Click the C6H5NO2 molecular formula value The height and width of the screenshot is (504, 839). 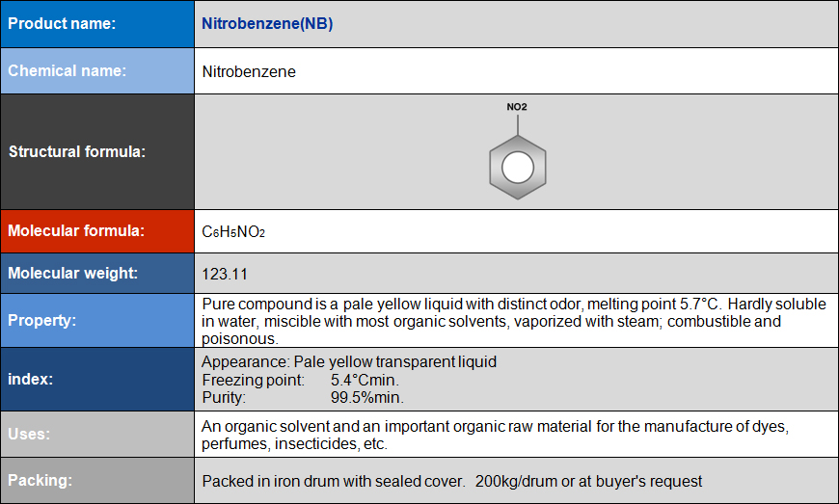click(x=233, y=231)
